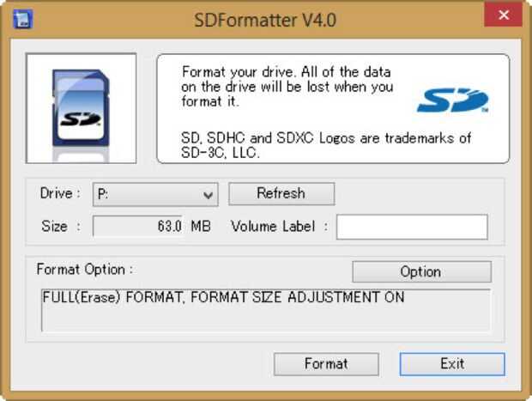The height and width of the screenshot is (401, 532).
Task: Click the SD-3C, LLC trademark notice
Action: click(x=326, y=145)
